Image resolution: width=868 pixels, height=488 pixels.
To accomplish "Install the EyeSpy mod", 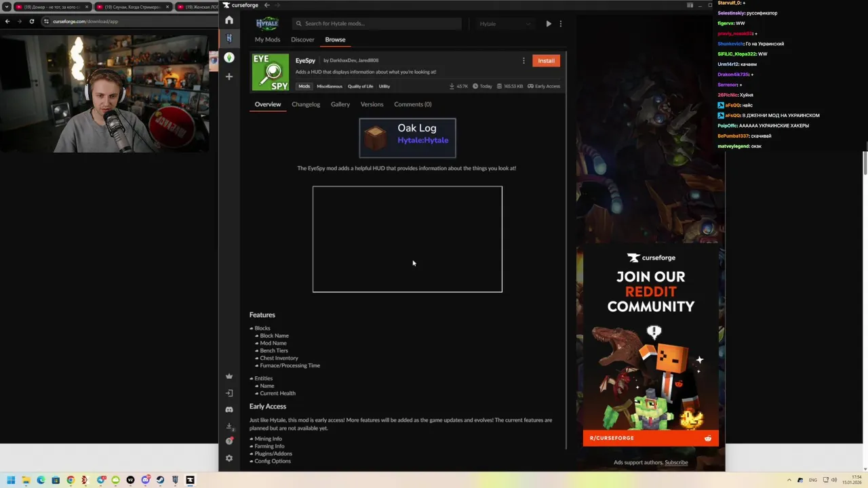I will point(546,61).
